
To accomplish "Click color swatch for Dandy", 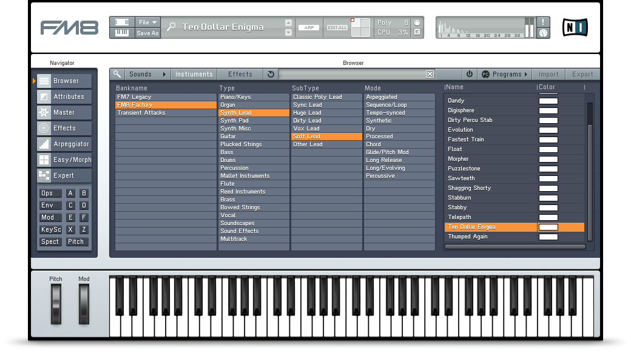I will [x=548, y=101].
